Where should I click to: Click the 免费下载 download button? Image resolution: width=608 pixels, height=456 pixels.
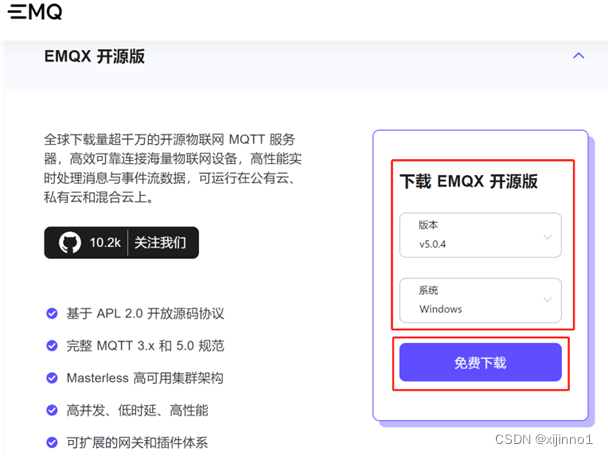tap(480, 363)
